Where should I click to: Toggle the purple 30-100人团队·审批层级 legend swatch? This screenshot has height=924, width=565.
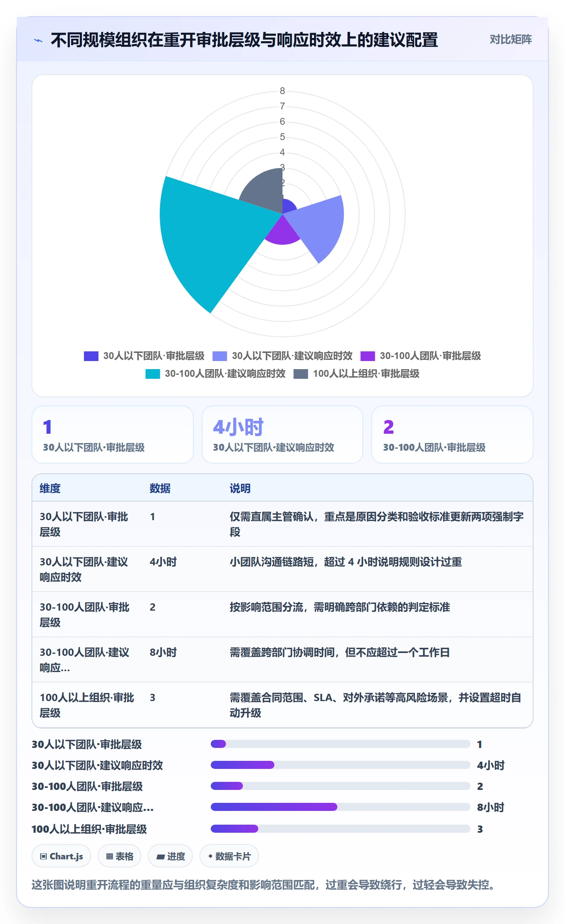tap(368, 356)
